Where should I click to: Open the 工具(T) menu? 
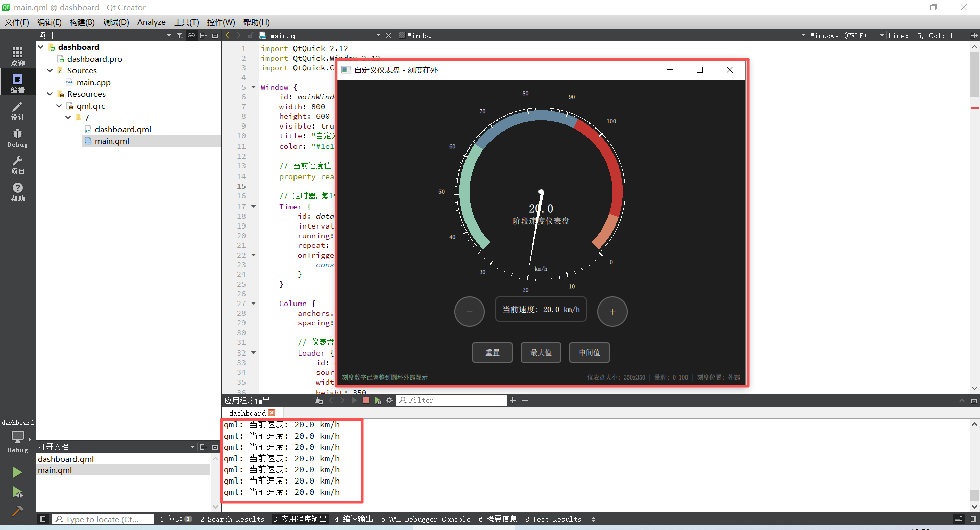pyautogui.click(x=186, y=22)
